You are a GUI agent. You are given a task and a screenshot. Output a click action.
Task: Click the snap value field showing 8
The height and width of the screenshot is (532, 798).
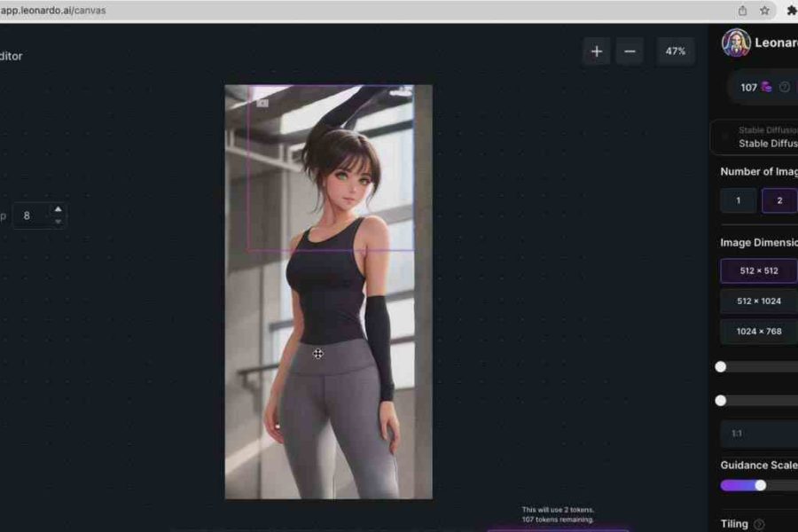pyautogui.click(x=31, y=215)
